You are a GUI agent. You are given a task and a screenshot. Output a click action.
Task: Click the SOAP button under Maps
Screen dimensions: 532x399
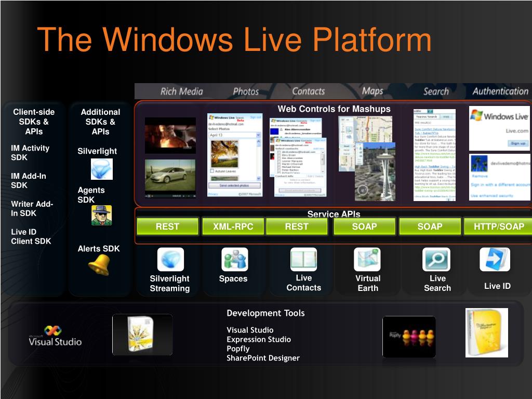[364, 227]
